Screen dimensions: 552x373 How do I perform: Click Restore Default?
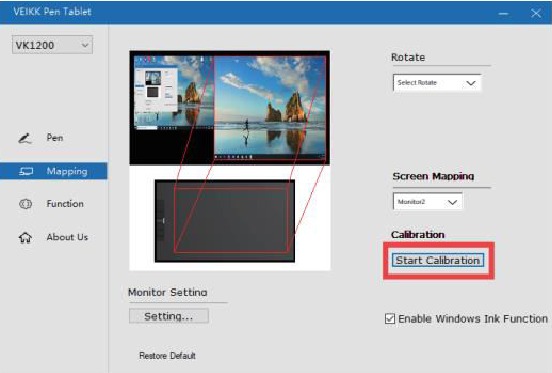tap(168, 356)
